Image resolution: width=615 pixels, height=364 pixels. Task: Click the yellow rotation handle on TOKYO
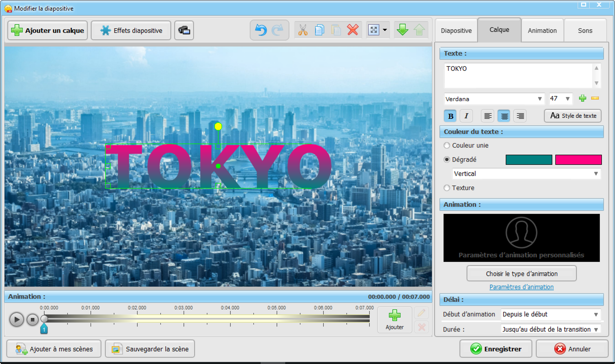coord(218,126)
